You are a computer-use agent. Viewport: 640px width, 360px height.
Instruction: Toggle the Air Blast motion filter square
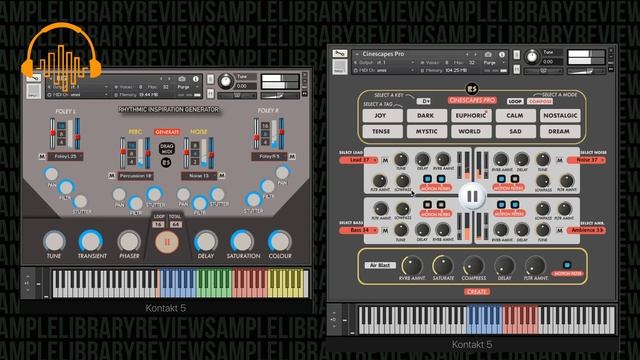[x=567, y=265]
